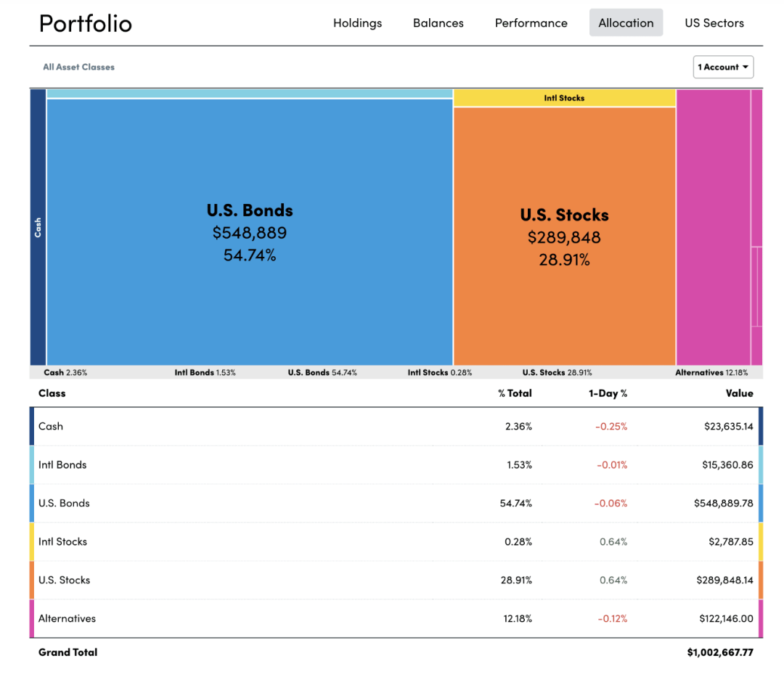Sort by the Value column header
This screenshot has height=677, width=784.
739,393
